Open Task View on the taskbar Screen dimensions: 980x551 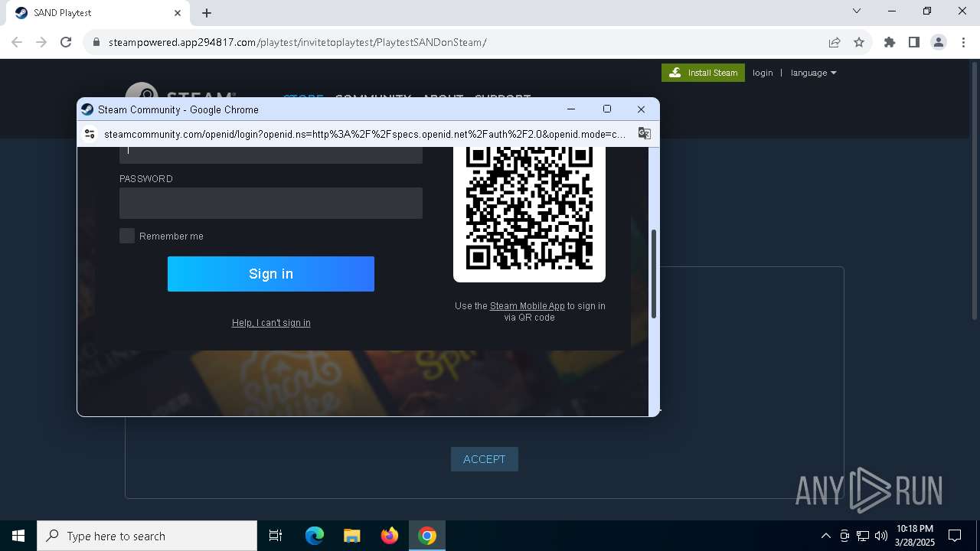(x=276, y=536)
